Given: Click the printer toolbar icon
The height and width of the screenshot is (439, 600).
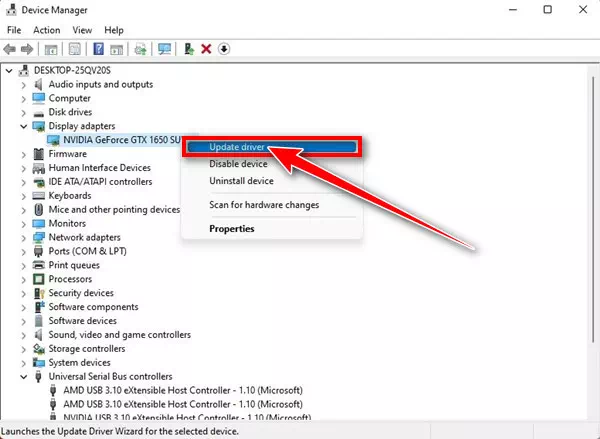Looking at the screenshot, I should (x=139, y=48).
